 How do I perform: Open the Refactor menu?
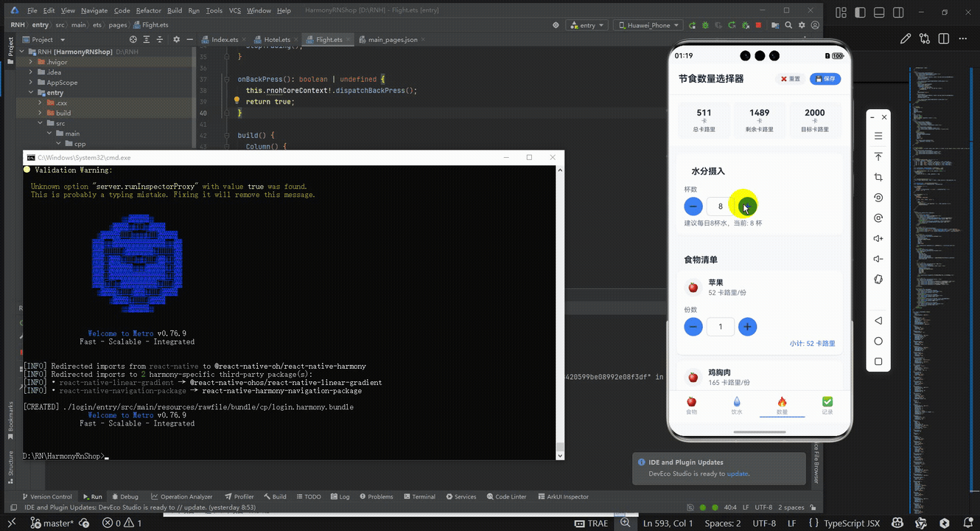pos(148,10)
